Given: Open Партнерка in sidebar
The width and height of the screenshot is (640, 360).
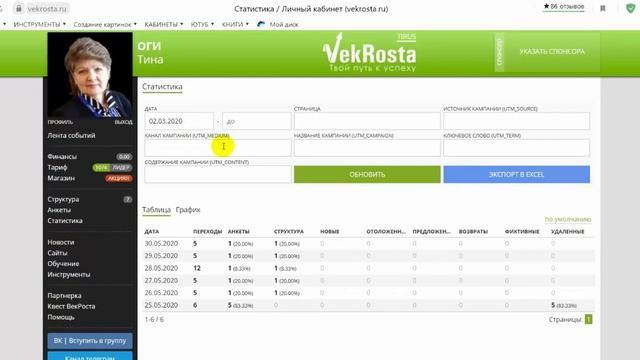Looking at the screenshot, I should [x=64, y=296].
